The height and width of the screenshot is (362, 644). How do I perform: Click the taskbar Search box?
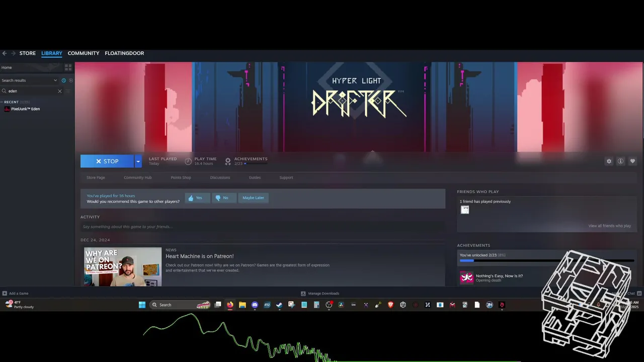point(181,305)
